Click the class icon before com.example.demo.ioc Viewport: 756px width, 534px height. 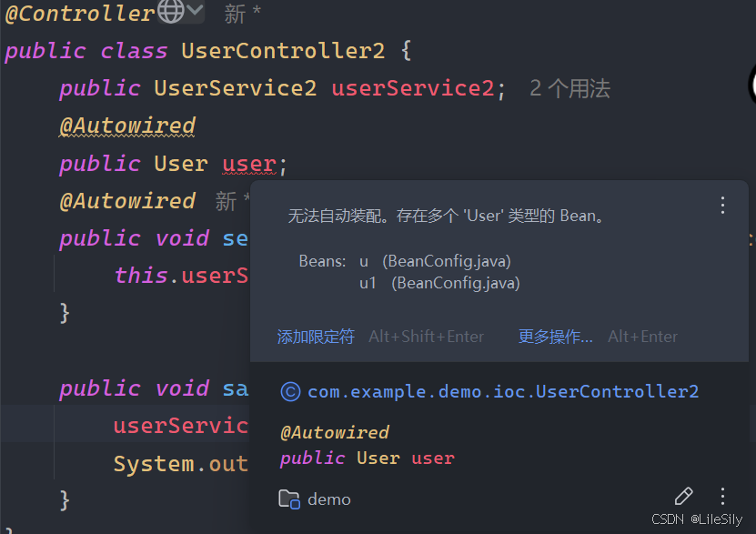pyautogui.click(x=290, y=391)
